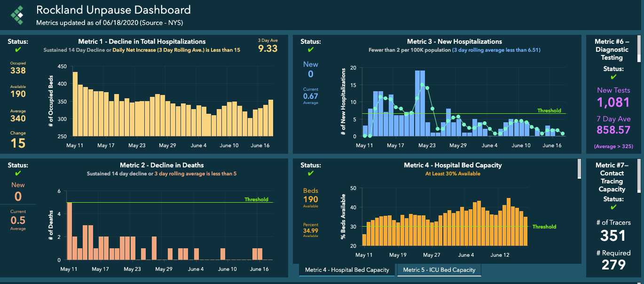Image resolution: width=644 pixels, height=284 pixels.
Task: Click the 9.33 three-day average value
Action: [x=267, y=48]
